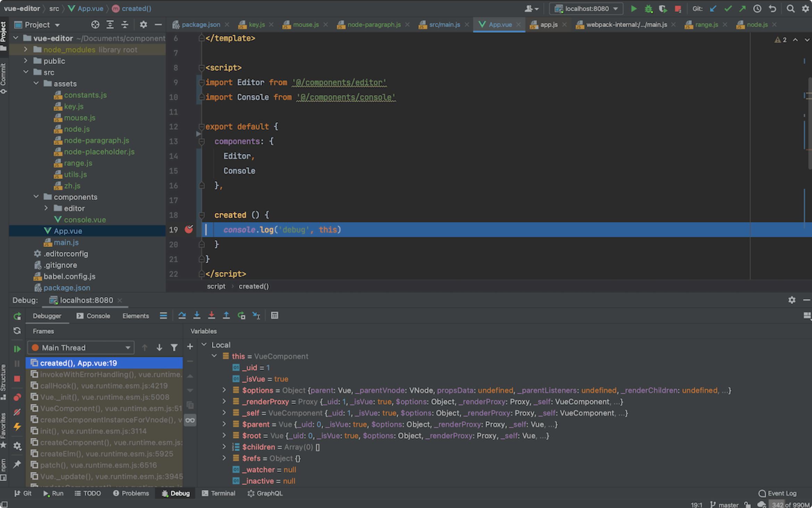Expand the node_modules folder
812x508 pixels.
pos(25,50)
